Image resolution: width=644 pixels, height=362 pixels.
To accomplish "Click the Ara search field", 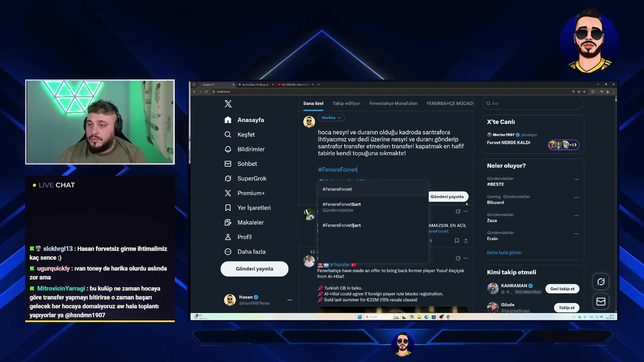I will point(533,104).
